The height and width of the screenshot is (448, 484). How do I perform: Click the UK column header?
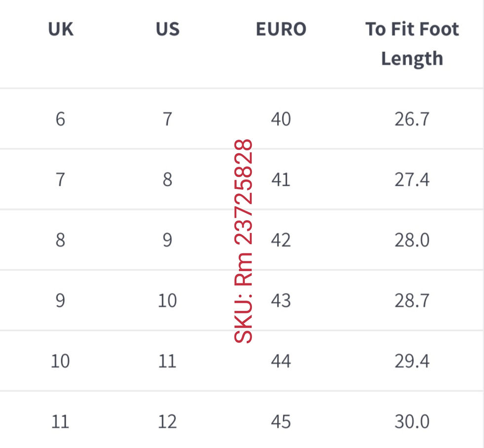[60, 29]
